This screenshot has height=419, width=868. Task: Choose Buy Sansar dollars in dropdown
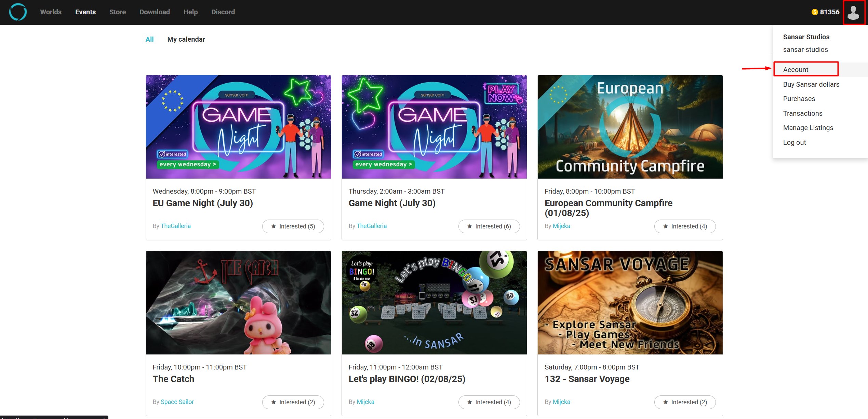pyautogui.click(x=811, y=84)
